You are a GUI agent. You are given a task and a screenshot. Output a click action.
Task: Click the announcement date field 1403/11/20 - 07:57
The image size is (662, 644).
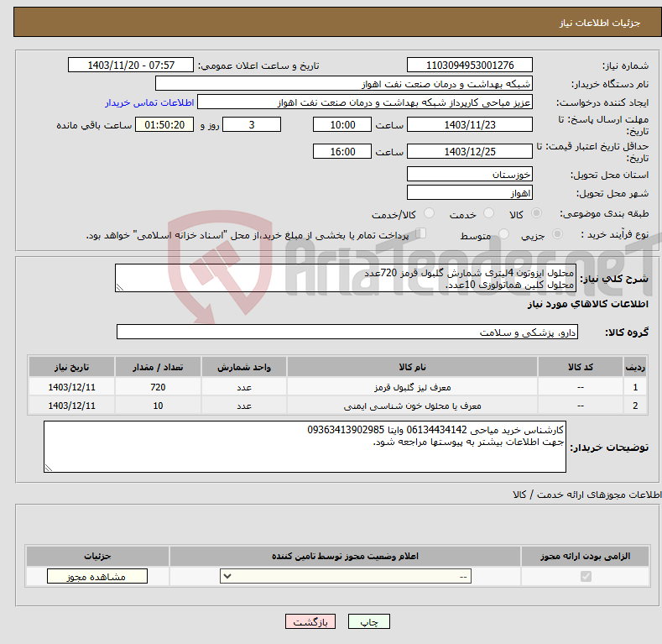131,65
